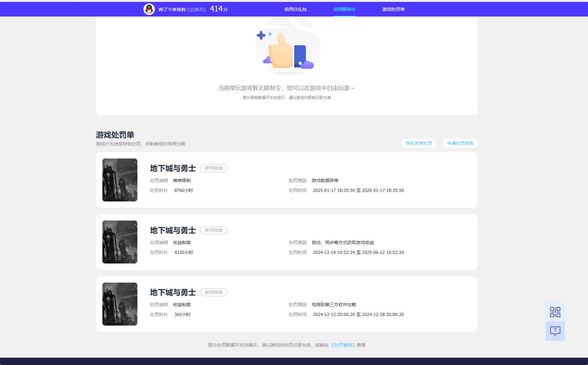Viewport: 588px width, 365px height.
Task: Click the 榜单限制 penalty description
Action: click(182, 180)
